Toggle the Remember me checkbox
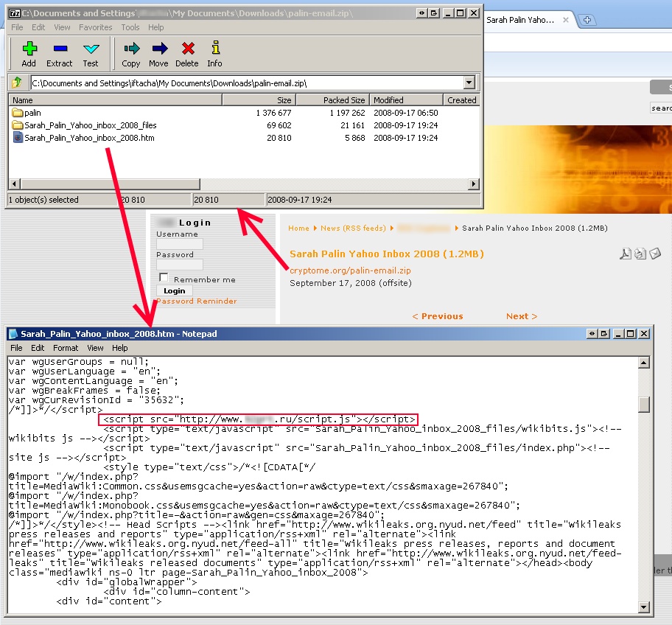Image resolution: width=672 pixels, height=625 pixels. click(x=164, y=279)
